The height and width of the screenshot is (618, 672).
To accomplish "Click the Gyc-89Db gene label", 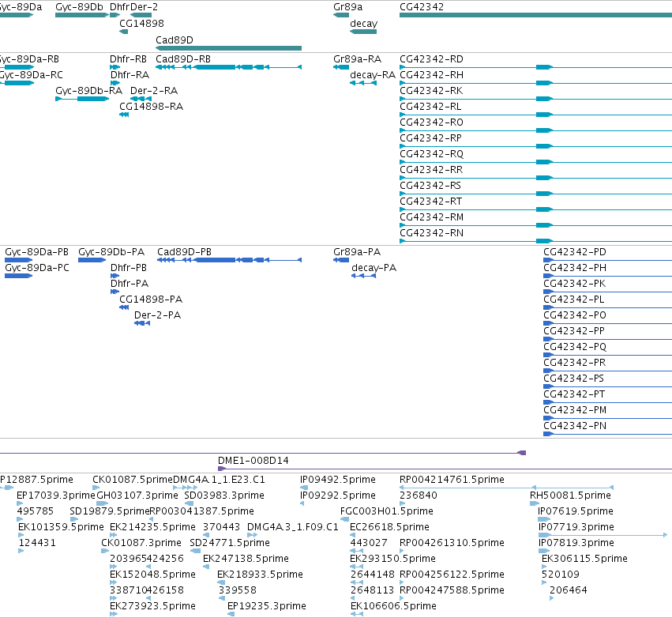I will (79, 7).
